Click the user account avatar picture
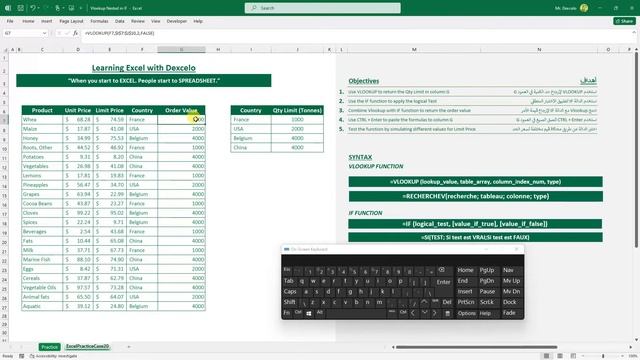640x360 pixels. pyautogui.click(x=584, y=8)
